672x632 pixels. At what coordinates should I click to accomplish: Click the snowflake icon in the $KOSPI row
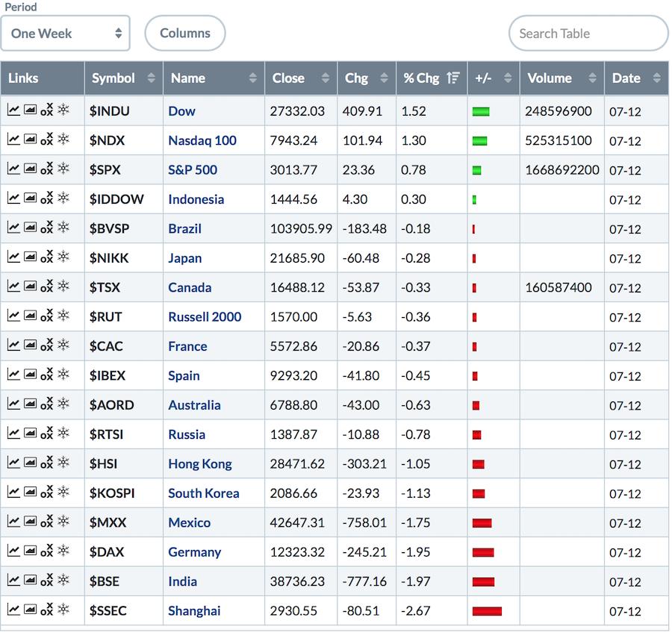[x=63, y=492]
